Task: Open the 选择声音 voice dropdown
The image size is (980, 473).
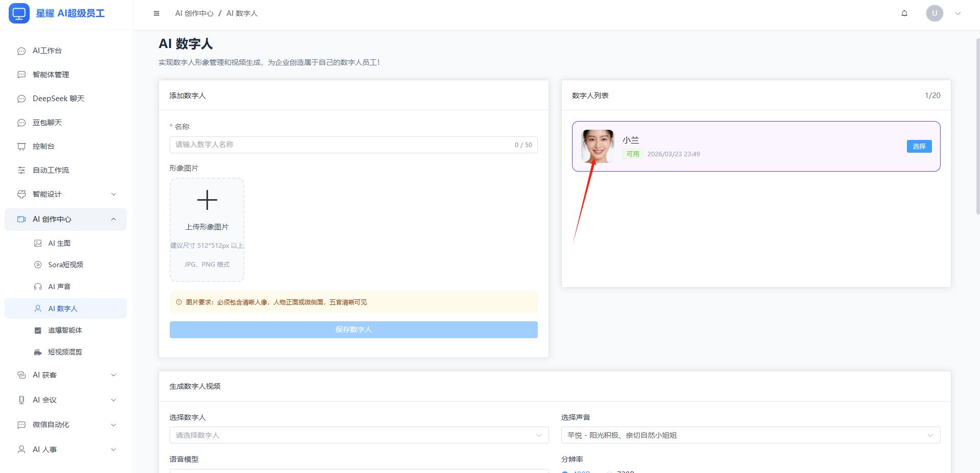Action: click(750, 435)
